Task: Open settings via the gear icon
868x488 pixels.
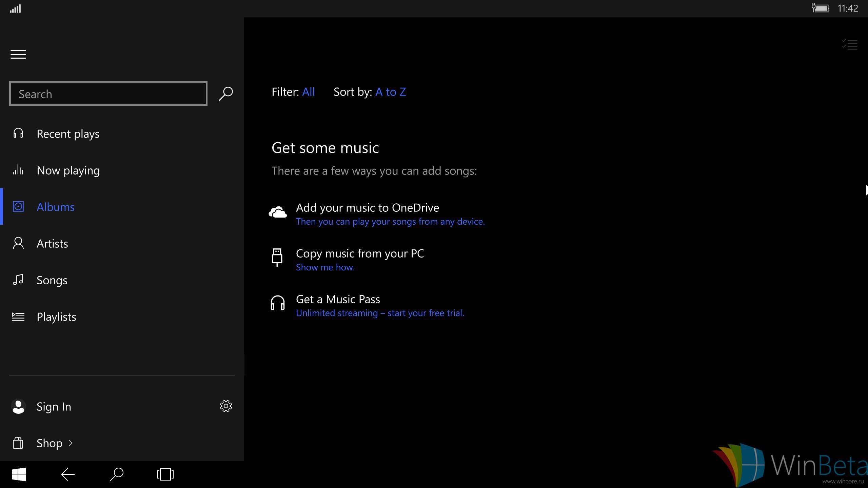Action: [x=226, y=406]
